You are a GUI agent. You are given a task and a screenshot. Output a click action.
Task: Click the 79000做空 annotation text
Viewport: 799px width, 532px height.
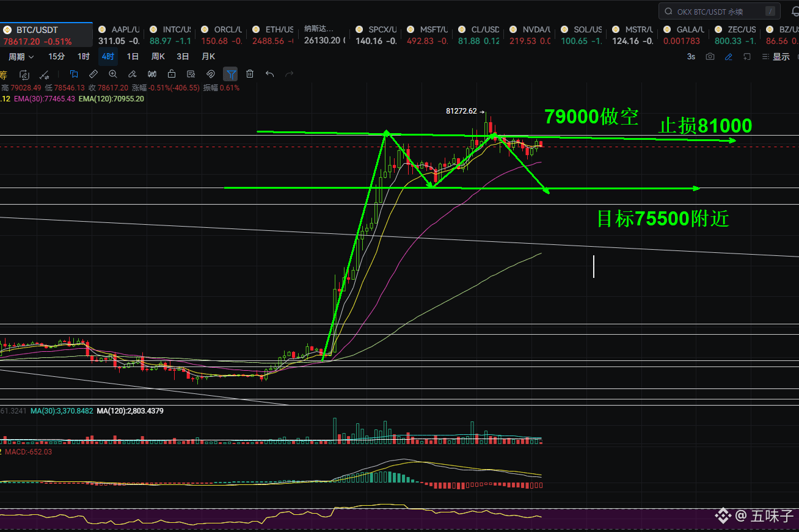click(x=591, y=117)
